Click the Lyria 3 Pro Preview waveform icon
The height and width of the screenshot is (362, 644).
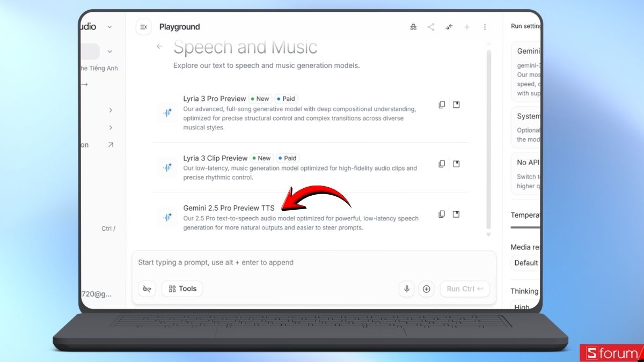pyautogui.click(x=167, y=113)
